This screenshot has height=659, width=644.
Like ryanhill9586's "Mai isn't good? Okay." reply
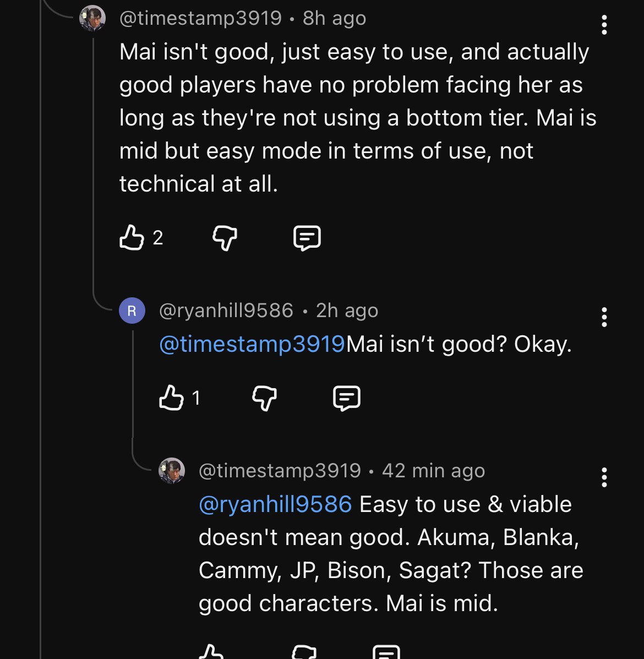tap(171, 397)
